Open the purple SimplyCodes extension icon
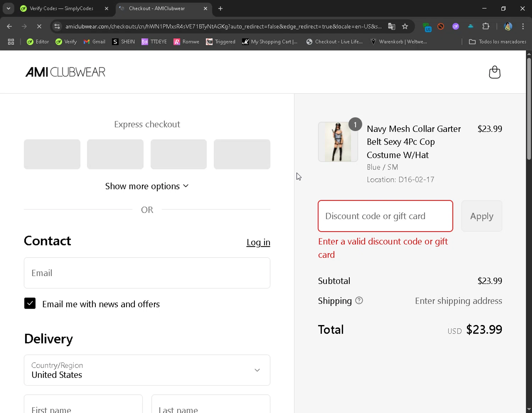 tap(456, 26)
